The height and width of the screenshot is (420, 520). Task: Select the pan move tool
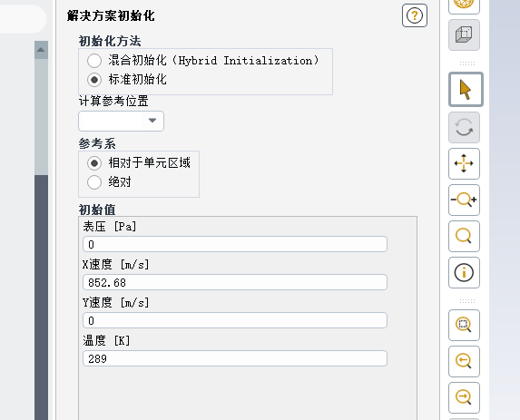pyautogui.click(x=464, y=163)
